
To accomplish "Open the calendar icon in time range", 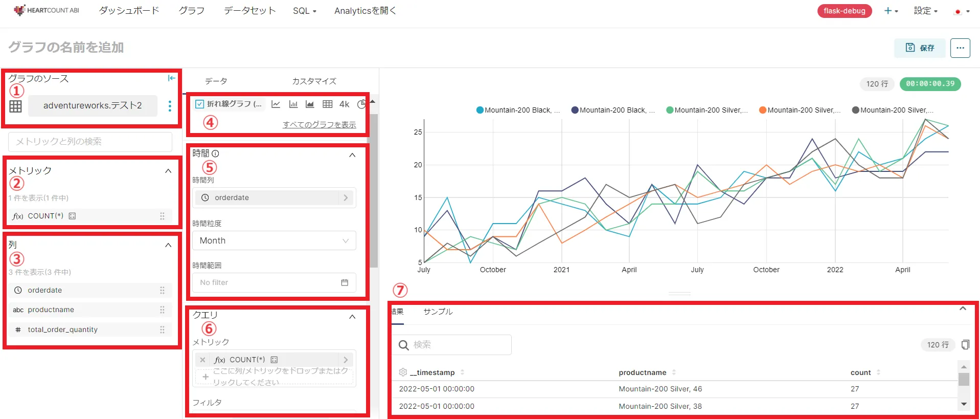I will tap(345, 282).
